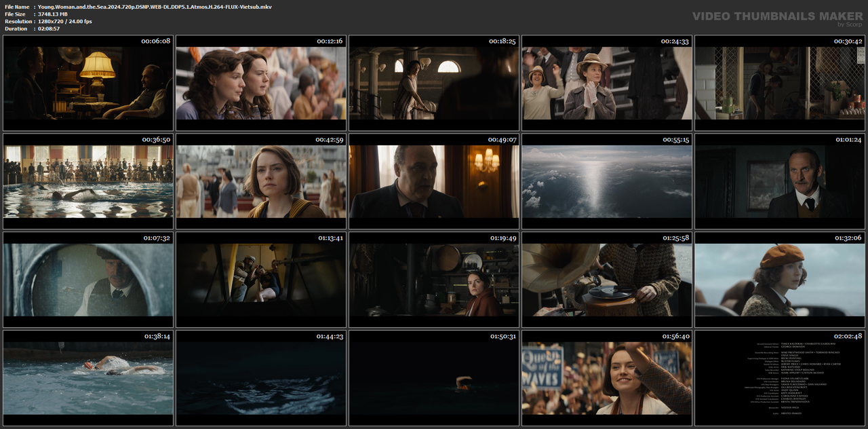
Task: Click the timestamp text 00:49:07
Action: tap(502, 140)
